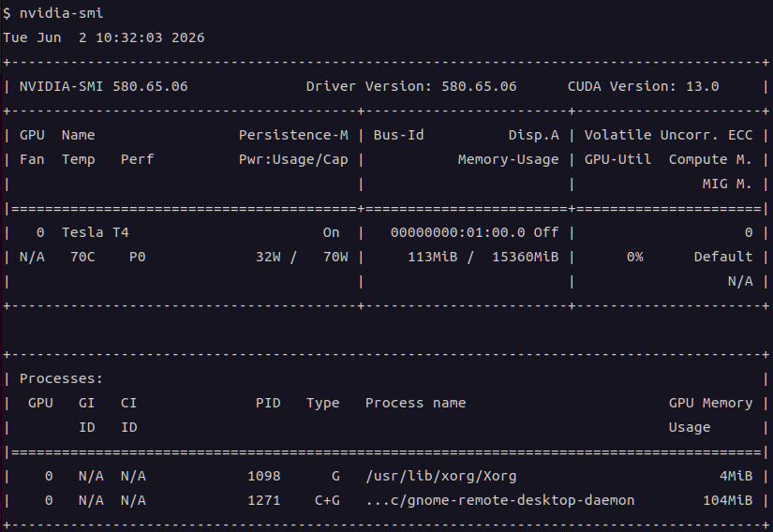The height and width of the screenshot is (532, 773).
Task: Click the 'Bus-Id' column header
Action: tap(399, 135)
